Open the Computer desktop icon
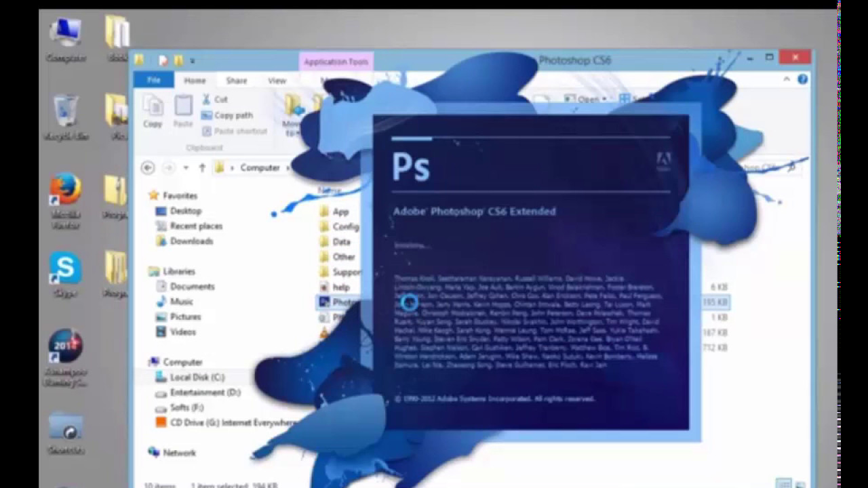This screenshot has width=868, height=488. (66, 39)
